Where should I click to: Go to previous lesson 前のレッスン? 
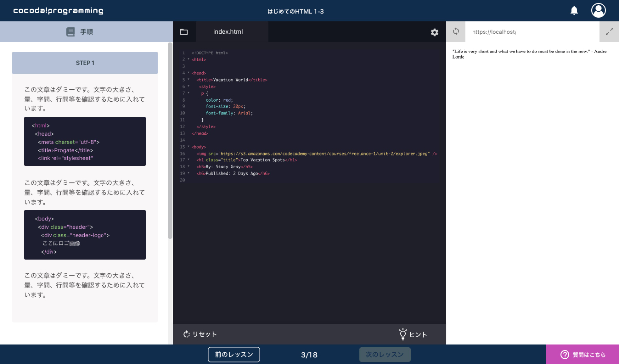coord(234,354)
